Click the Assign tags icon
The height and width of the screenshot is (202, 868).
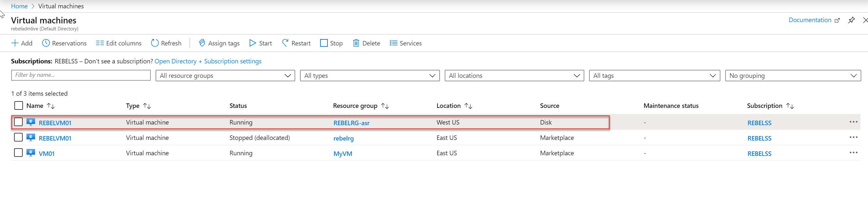pyautogui.click(x=202, y=43)
